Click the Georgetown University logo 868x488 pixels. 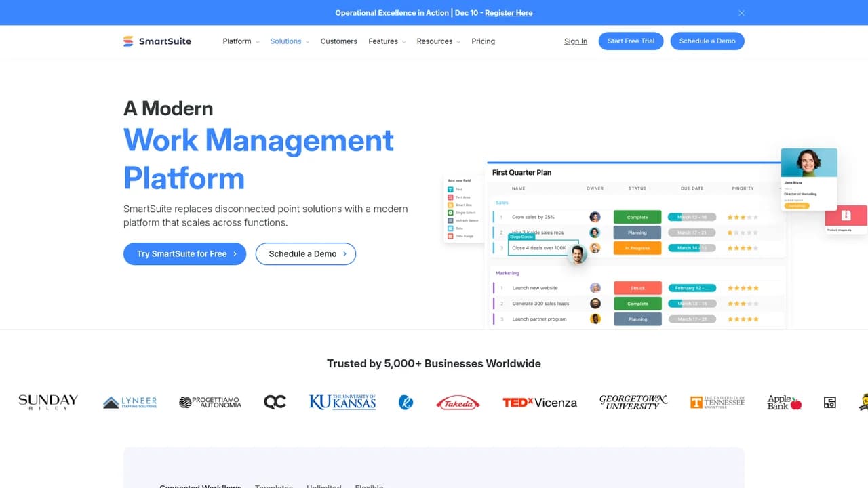coord(633,402)
